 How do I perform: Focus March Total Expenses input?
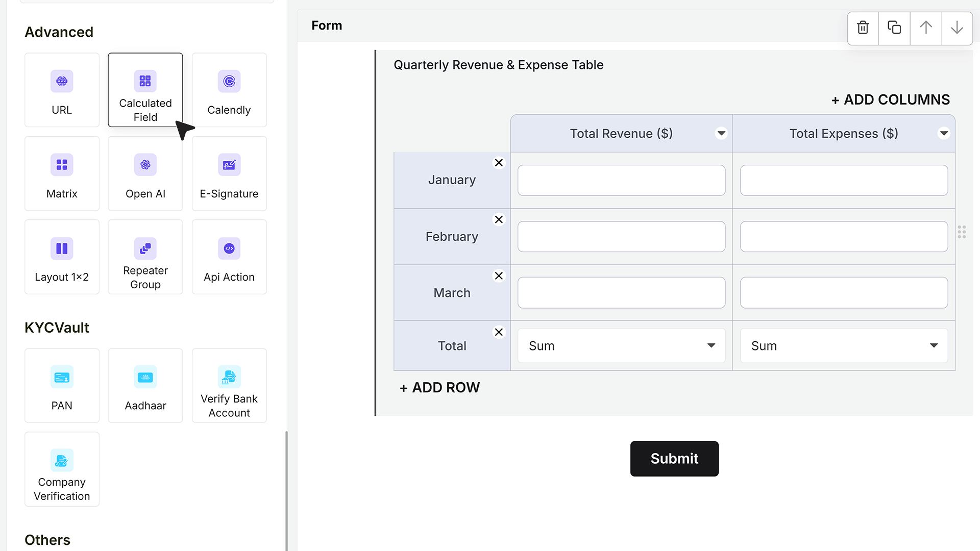[x=844, y=293]
